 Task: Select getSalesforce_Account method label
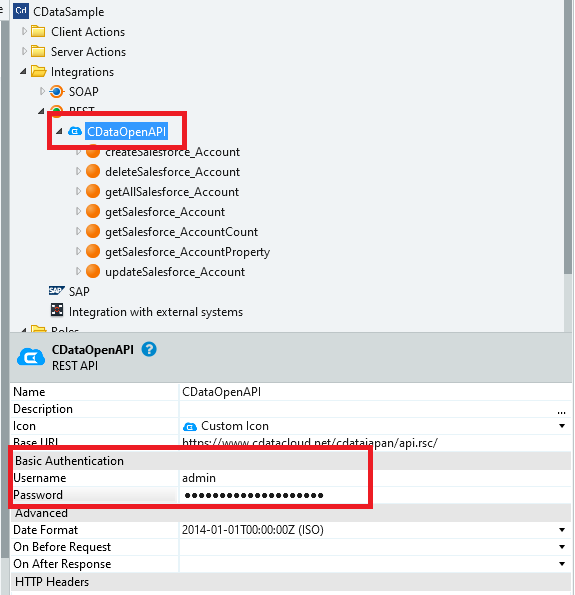click(165, 212)
